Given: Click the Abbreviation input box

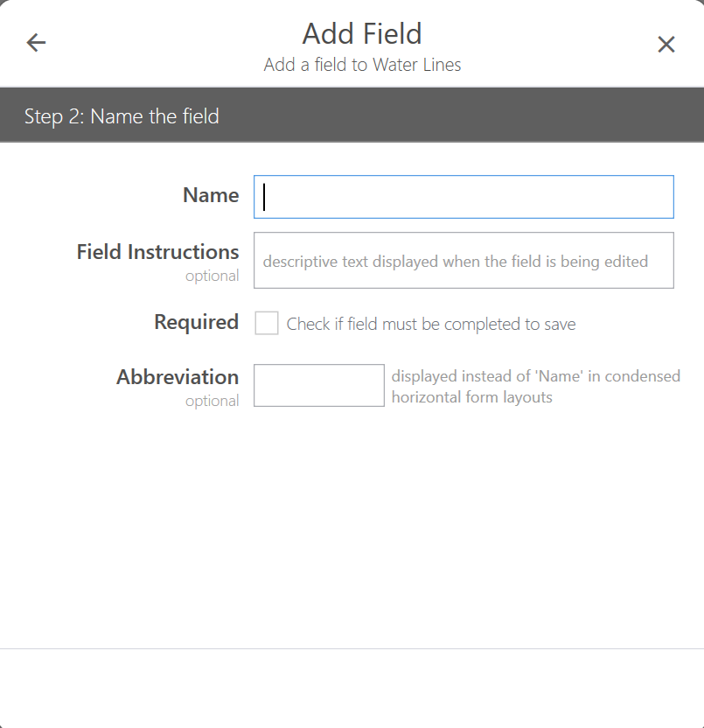Looking at the screenshot, I should click(318, 386).
